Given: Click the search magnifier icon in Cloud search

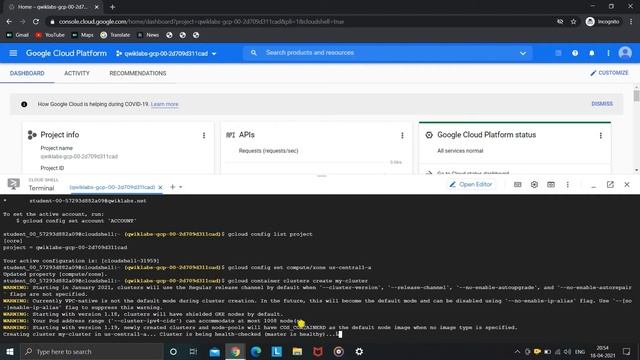Looking at the screenshot, I should click(253, 53).
